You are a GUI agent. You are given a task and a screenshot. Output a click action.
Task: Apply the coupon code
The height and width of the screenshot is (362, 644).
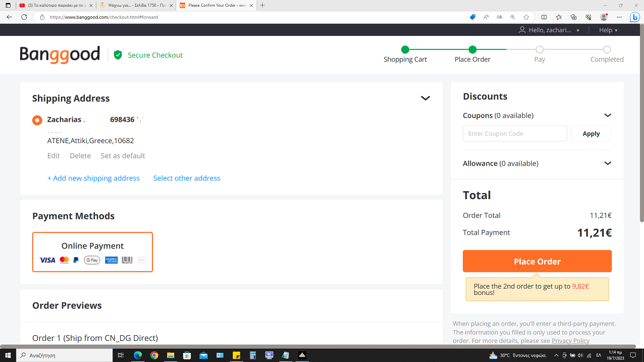(591, 134)
